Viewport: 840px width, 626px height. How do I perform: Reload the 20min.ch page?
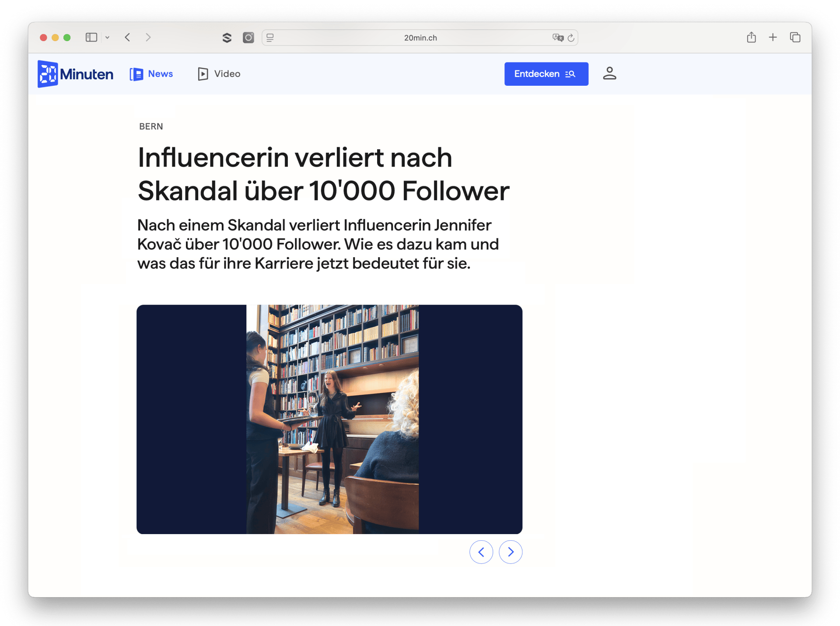(x=571, y=38)
